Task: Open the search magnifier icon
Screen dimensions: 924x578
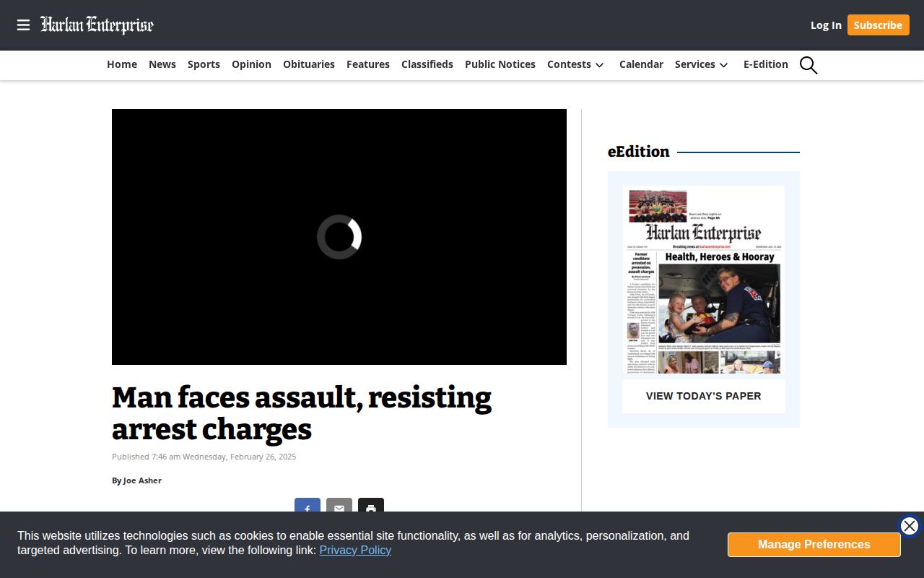Action: 808,65
